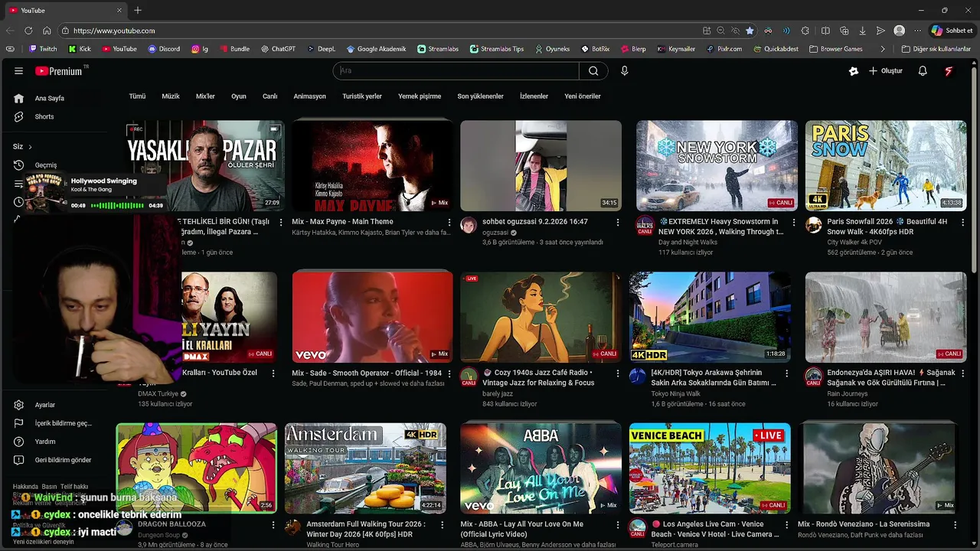This screenshot has width=980, height=551.
Task: Open the YouTube hamburger guide menu
Action: [x=18, y=71]
